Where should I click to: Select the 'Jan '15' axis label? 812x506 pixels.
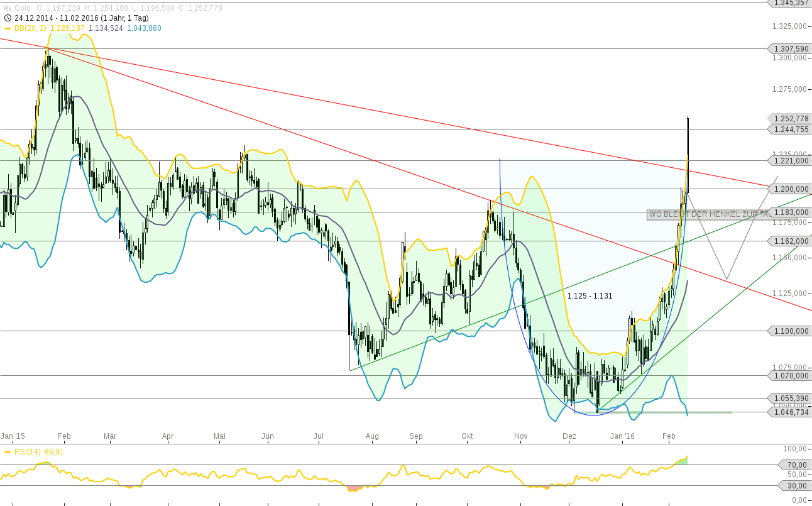(x=14, y=436)
